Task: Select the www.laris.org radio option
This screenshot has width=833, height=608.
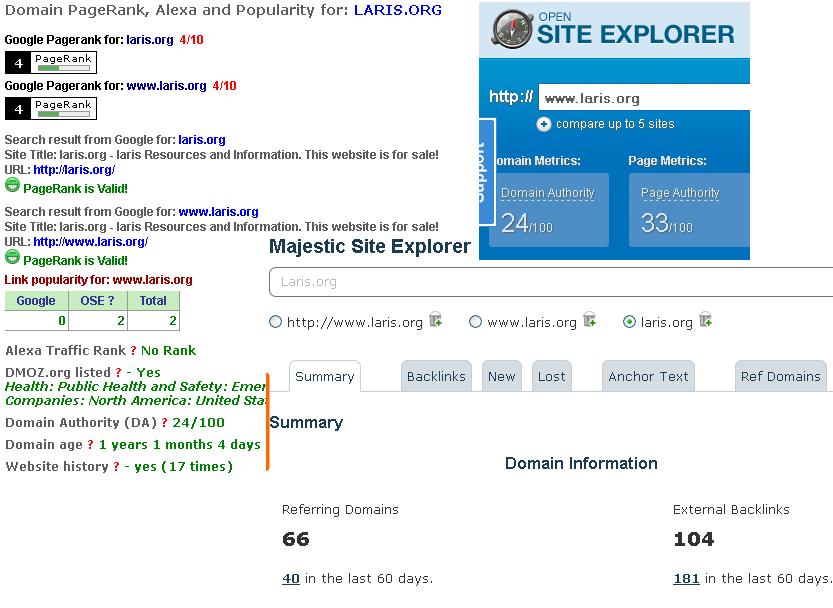Action: click(x=475, y=322)
